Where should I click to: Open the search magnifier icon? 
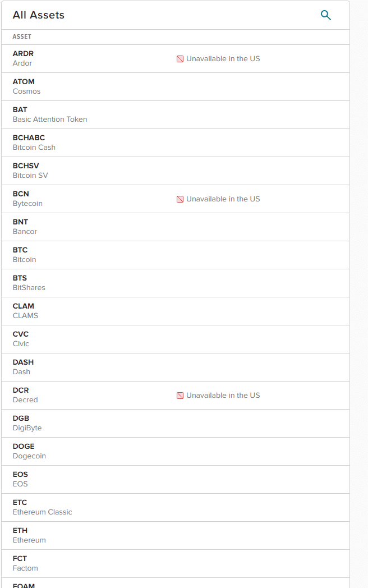[325, 15]
